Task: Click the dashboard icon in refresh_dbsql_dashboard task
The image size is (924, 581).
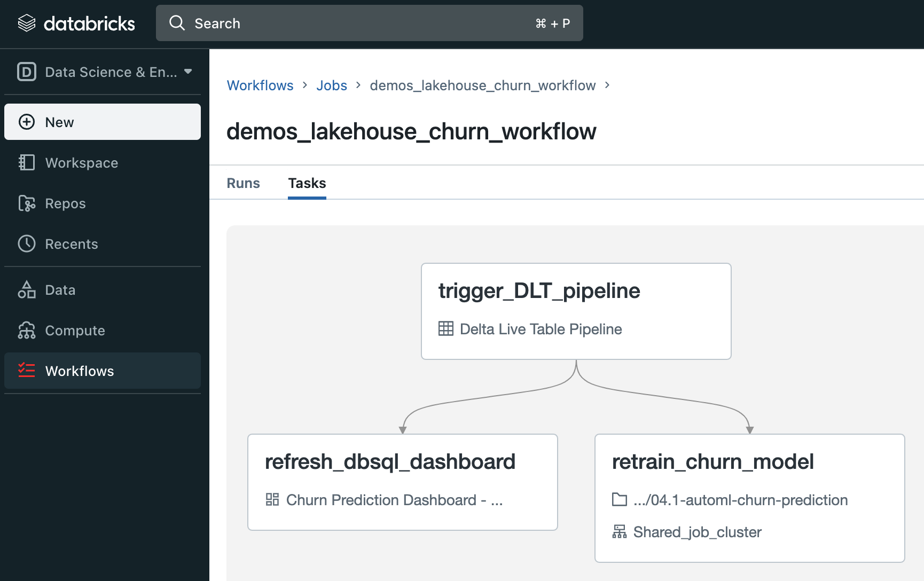Action: [x=272, y=499]
